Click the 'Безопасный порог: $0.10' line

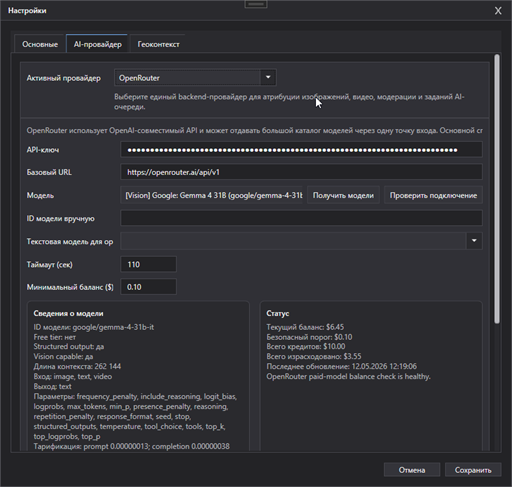click(309, 337)
